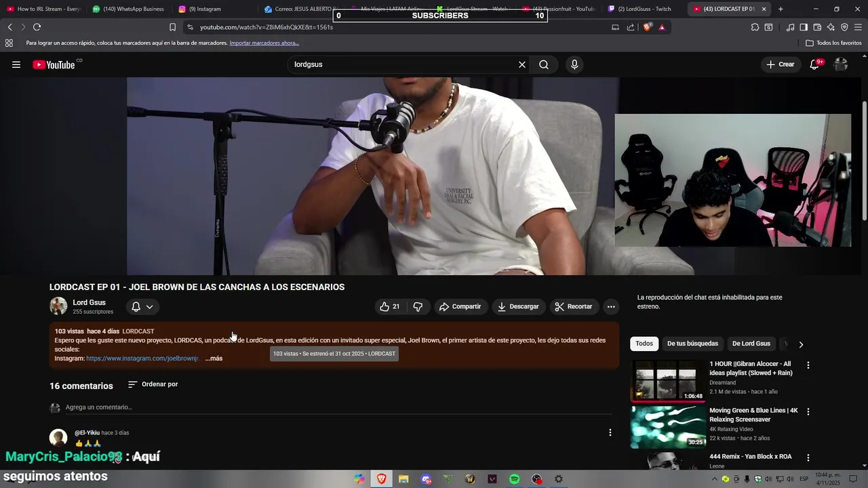The width and height of the screenshot is (868, 488).
Task: Run the search with the magnifier button
Action: (x=544, y=64)
